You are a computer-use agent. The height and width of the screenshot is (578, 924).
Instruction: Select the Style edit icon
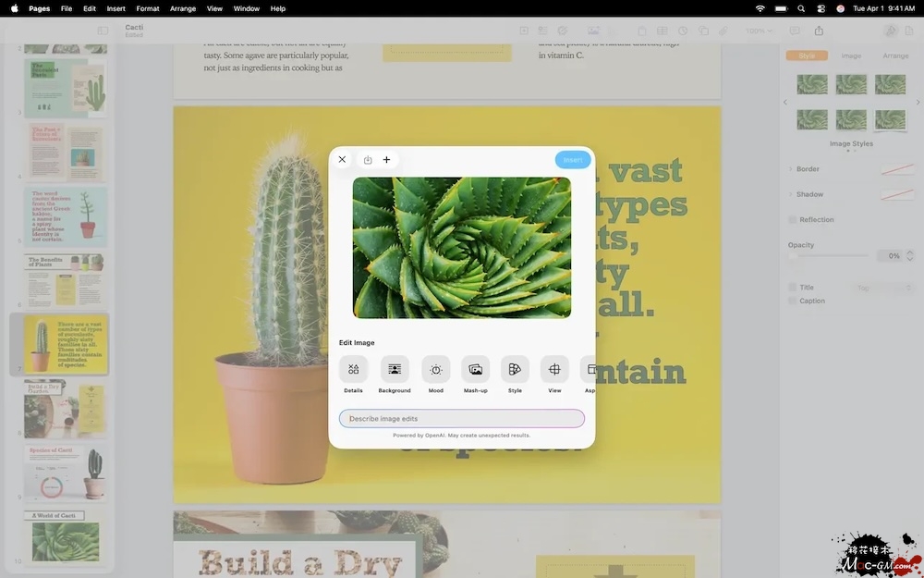point(515,369)
